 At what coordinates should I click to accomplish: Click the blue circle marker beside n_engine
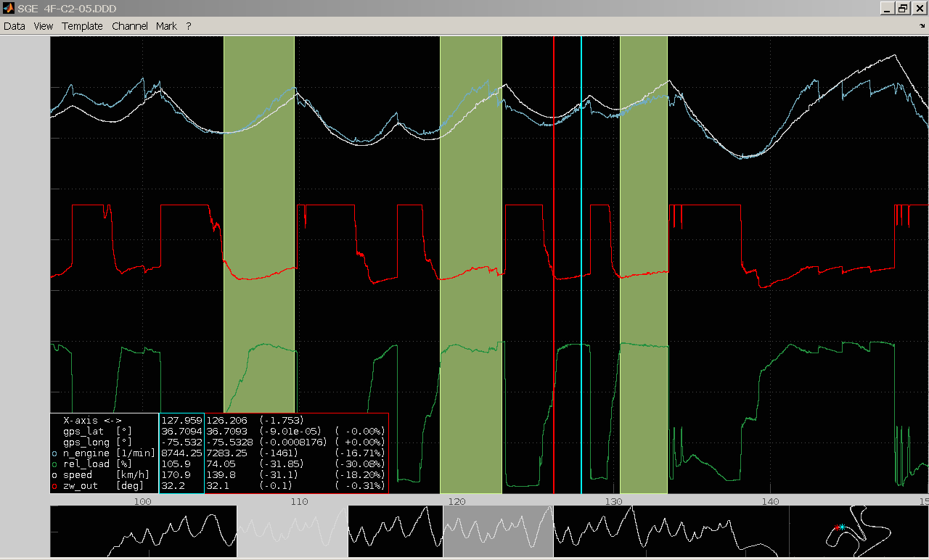coord(54,453)
